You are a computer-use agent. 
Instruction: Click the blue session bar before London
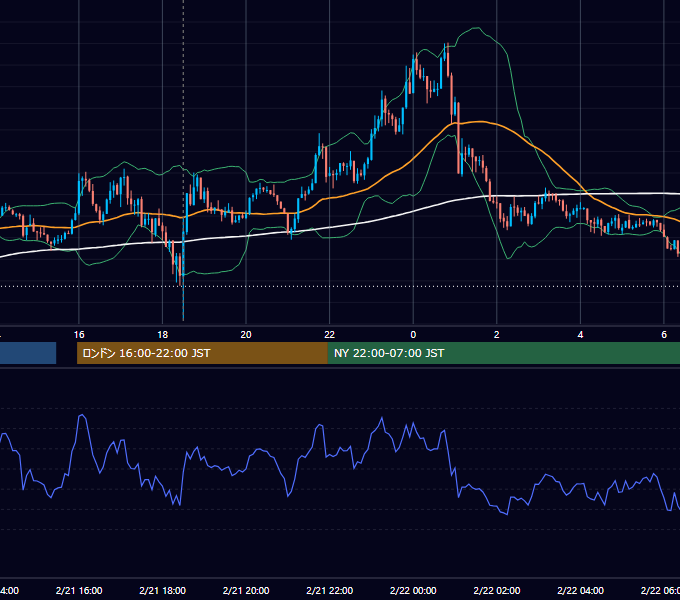(x=28, y=353)
